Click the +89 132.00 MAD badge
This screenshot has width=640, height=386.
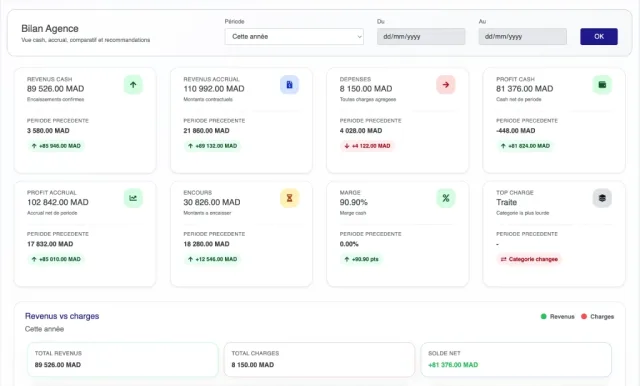pyautogui.click(x=212, y=146)
